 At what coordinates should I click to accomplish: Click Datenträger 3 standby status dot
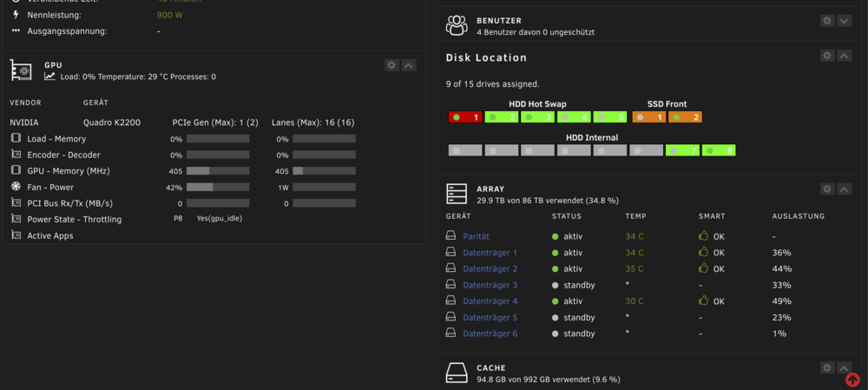pos(556,285)
